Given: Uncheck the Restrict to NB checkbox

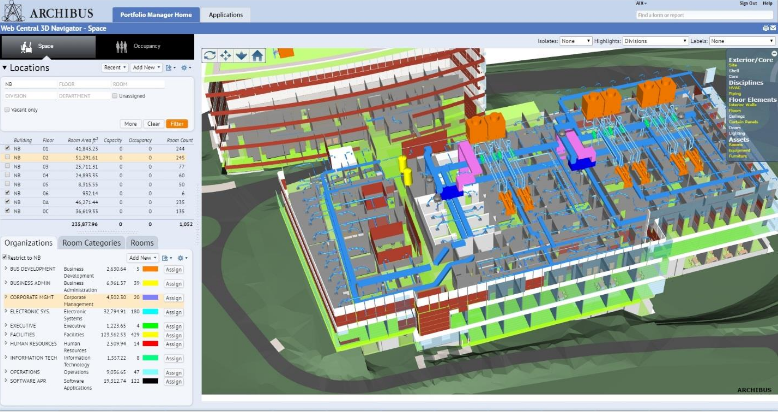Looking at the screenshot, I should pos(5,257).
